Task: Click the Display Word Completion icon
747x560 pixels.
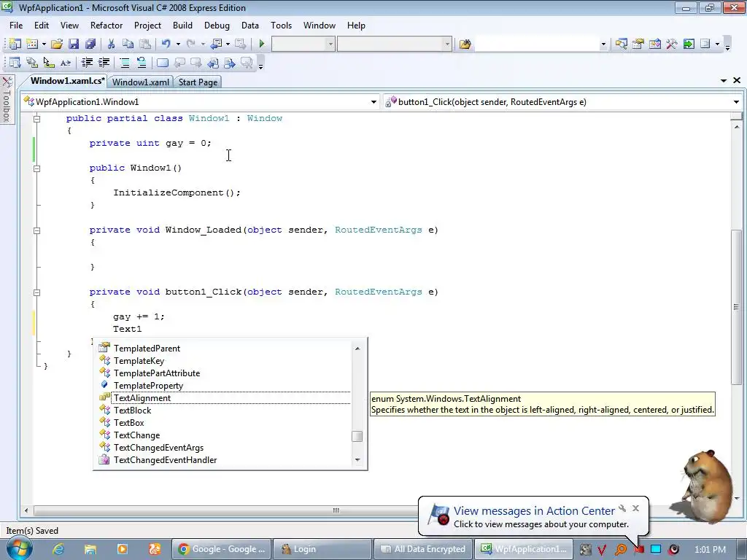Action: 66,63
